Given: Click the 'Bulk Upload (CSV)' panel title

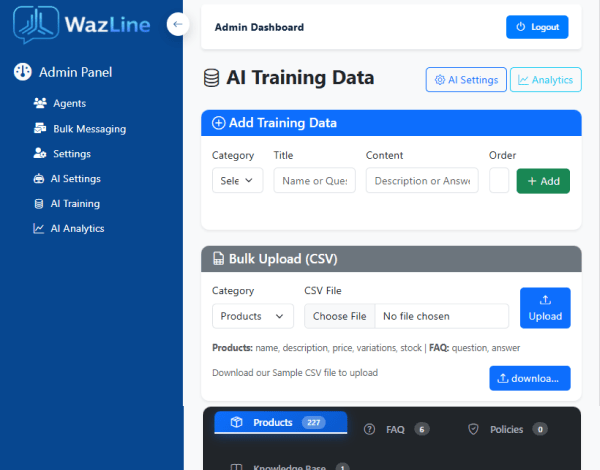Looking at the screenshot, I should (x=283, y=259).
